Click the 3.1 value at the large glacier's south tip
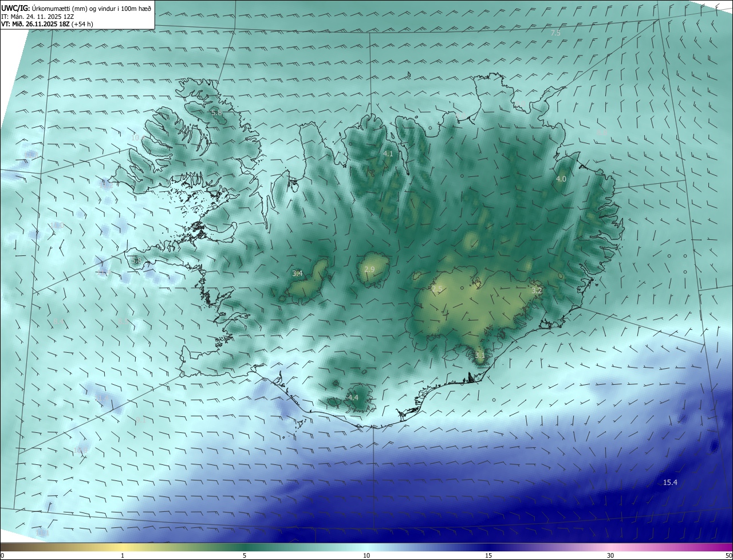 pyautogui.click(x=480, y=355)
